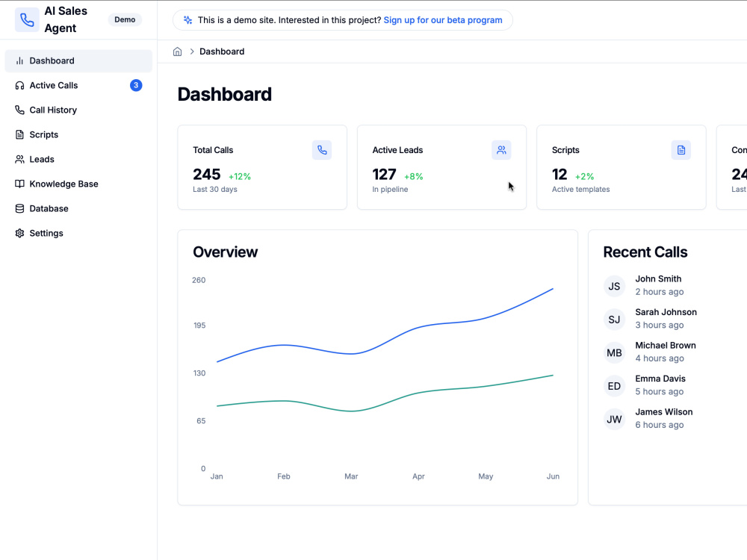Viewport: 747px width, 560px height.
Task: Click the Jun label on chart axis
Action: [553, 476]
